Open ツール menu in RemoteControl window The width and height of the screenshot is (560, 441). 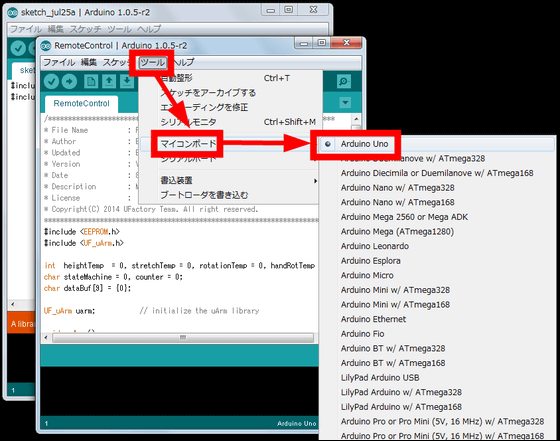coord(152,63)
